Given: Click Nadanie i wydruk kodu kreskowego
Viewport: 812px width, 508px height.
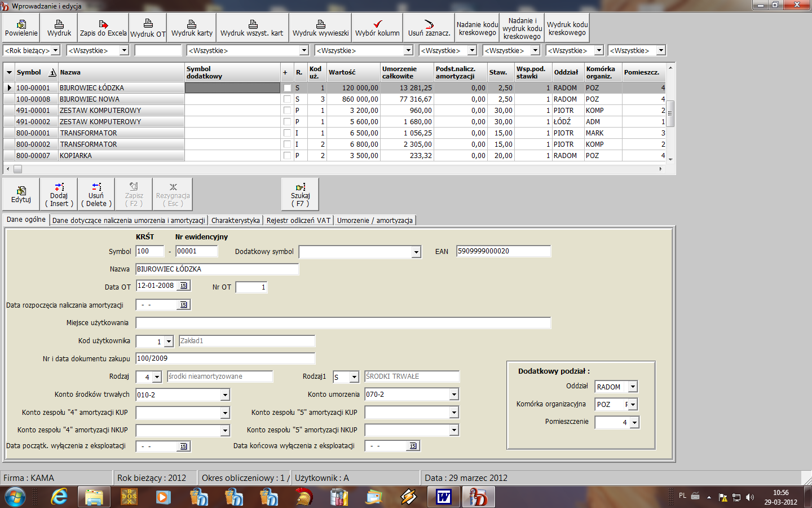Looking at the screenshot, I should click(x=522, y=28).
